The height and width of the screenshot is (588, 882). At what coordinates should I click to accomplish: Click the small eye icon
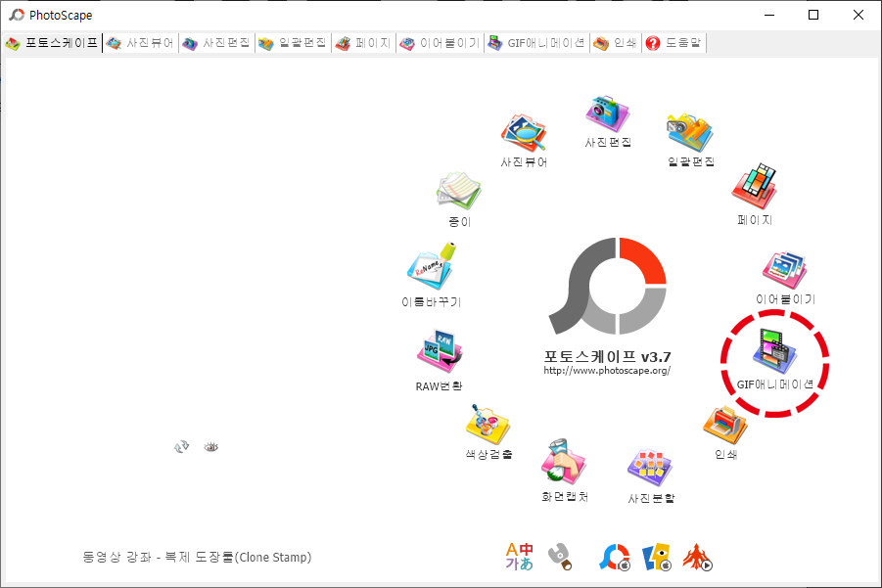click(x=210, y=447)
